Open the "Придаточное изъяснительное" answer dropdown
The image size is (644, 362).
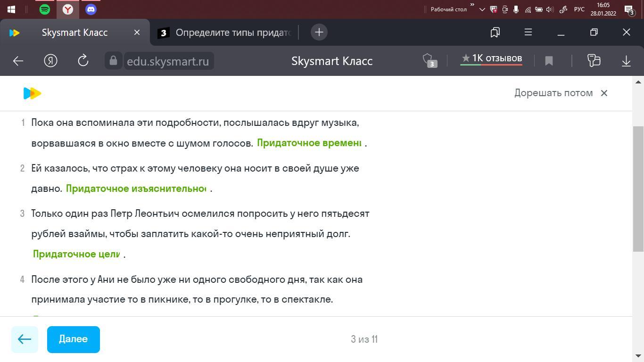point(136,189)
